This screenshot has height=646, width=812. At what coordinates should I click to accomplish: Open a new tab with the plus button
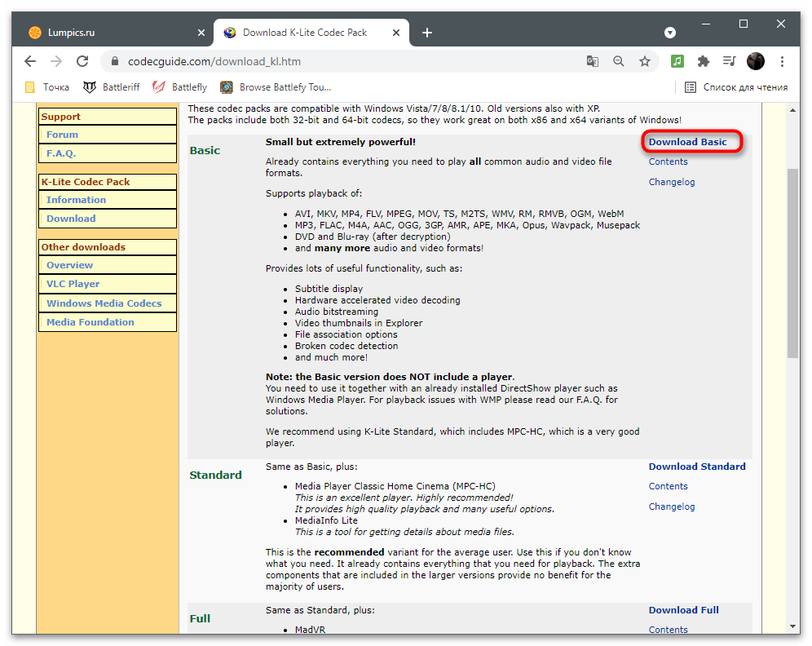click(x=426, y=33)
